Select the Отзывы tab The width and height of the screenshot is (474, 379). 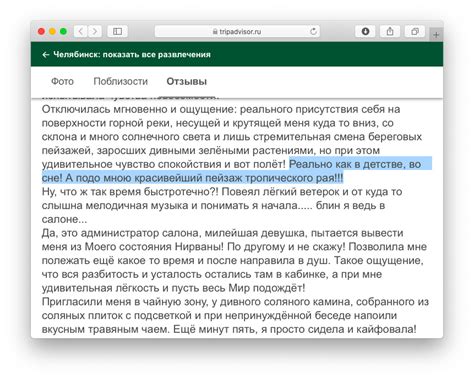coord(187,81)
